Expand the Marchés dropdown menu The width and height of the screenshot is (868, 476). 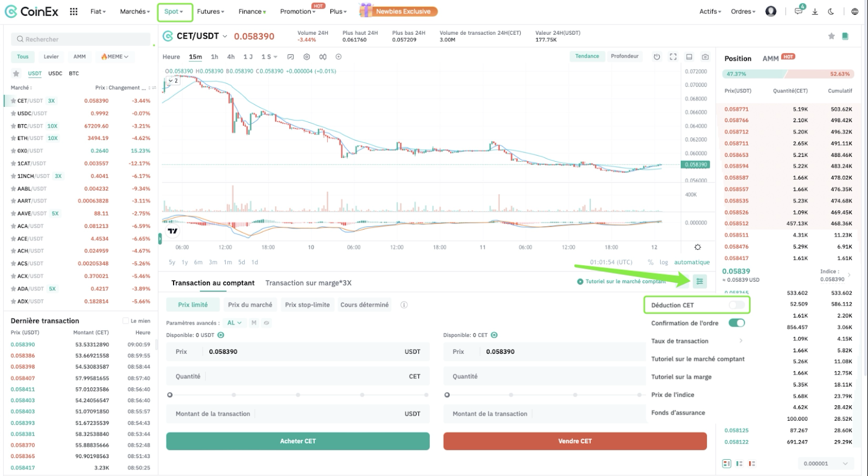point(135,11)
